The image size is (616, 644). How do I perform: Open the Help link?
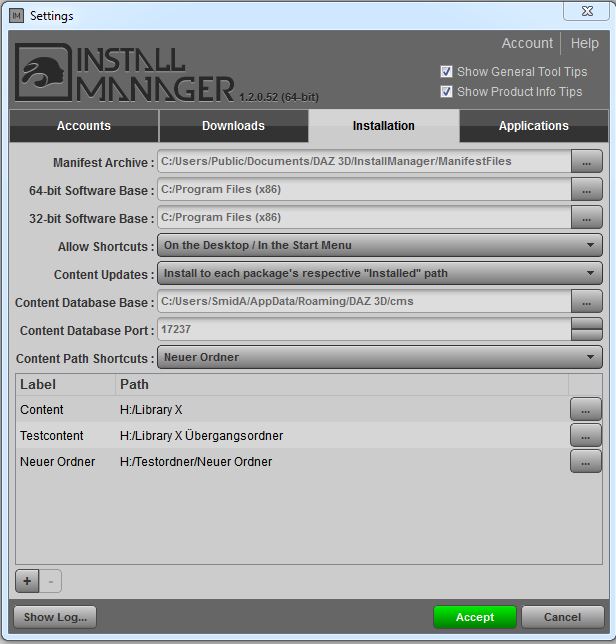[x=584, y=43]
